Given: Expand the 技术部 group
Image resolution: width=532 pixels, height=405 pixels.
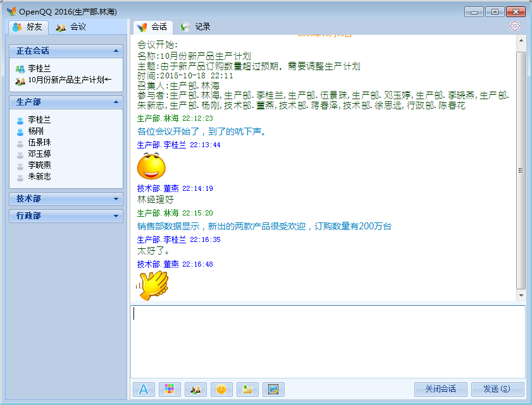Looking at the screenshot, I should [66, 199].
